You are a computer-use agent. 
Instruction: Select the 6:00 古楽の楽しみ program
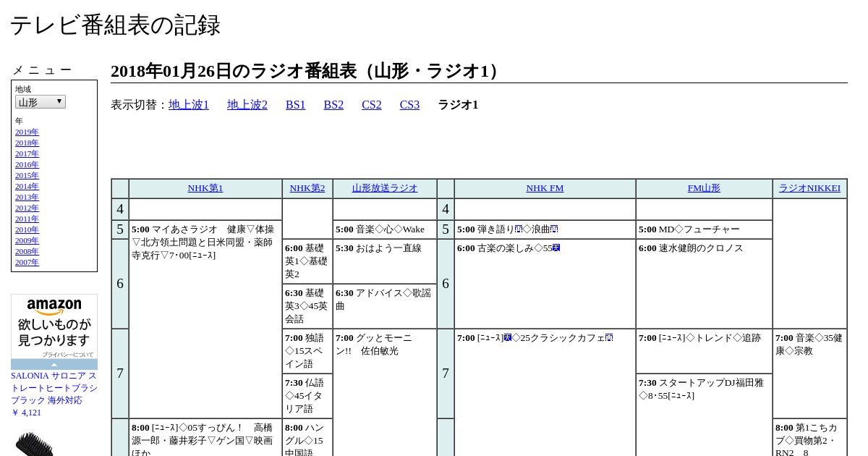pyautogui.click(x=545, y=284)
